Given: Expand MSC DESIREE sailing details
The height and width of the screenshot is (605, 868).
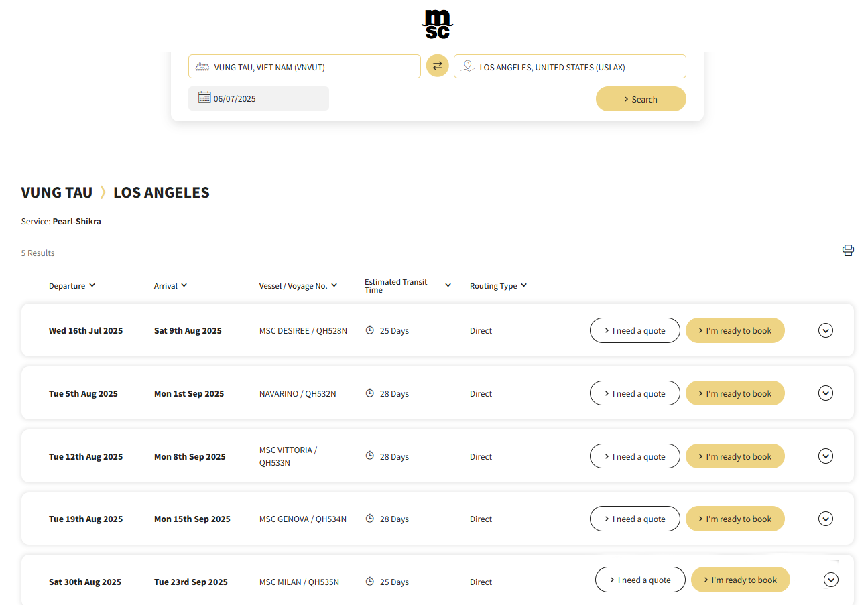Looking at the screenshot, I should tap(825, 330).
